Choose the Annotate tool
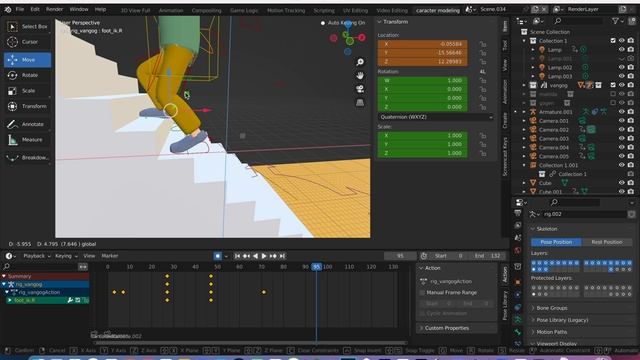The height and width of the screenshot is (360, 640). pos(27,124)
